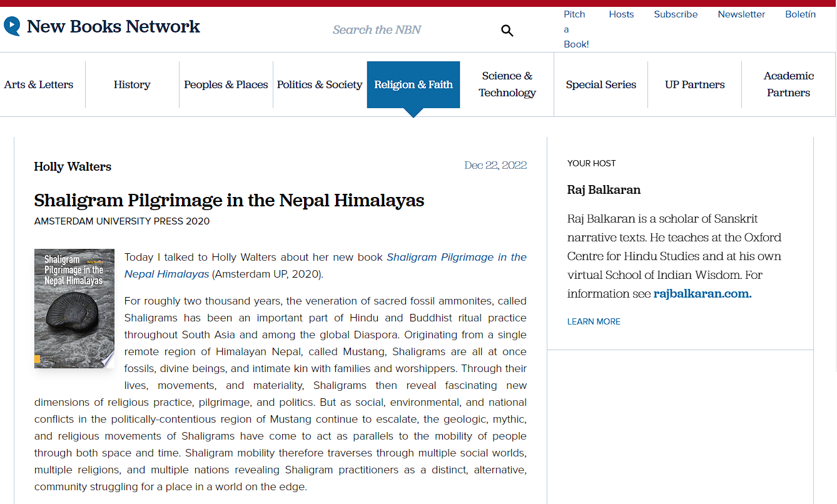837x504 pixels.
Task: Switch to the History section tab
Action: [132, 84]
